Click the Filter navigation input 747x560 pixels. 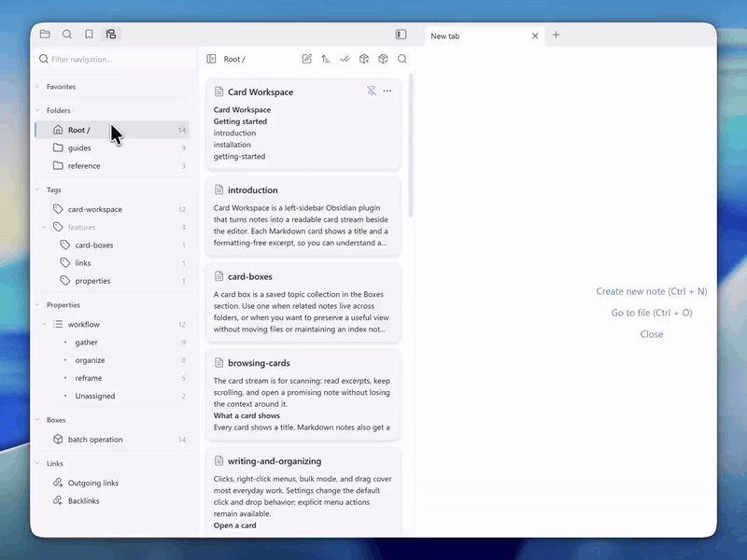click(x=117, y=60)
